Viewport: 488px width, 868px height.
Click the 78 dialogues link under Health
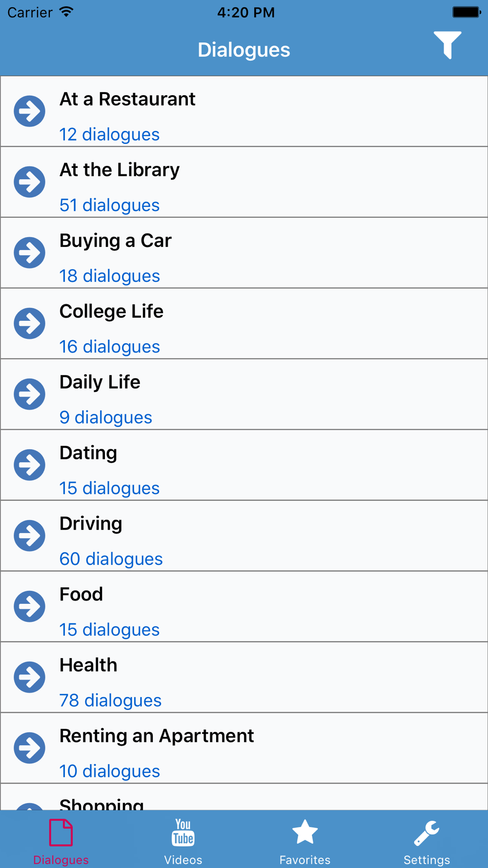click(110, 700)
